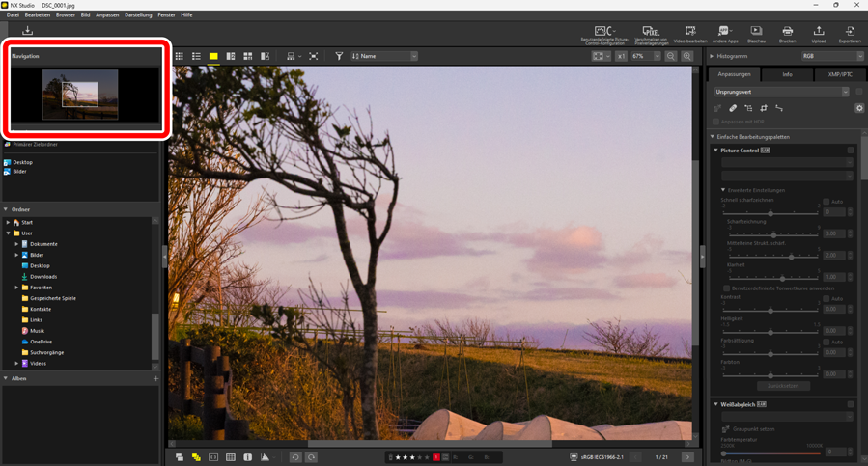Click the Helligkeit slider handle
This screenshot has height=466, width=868.
[x=770, y=333]
